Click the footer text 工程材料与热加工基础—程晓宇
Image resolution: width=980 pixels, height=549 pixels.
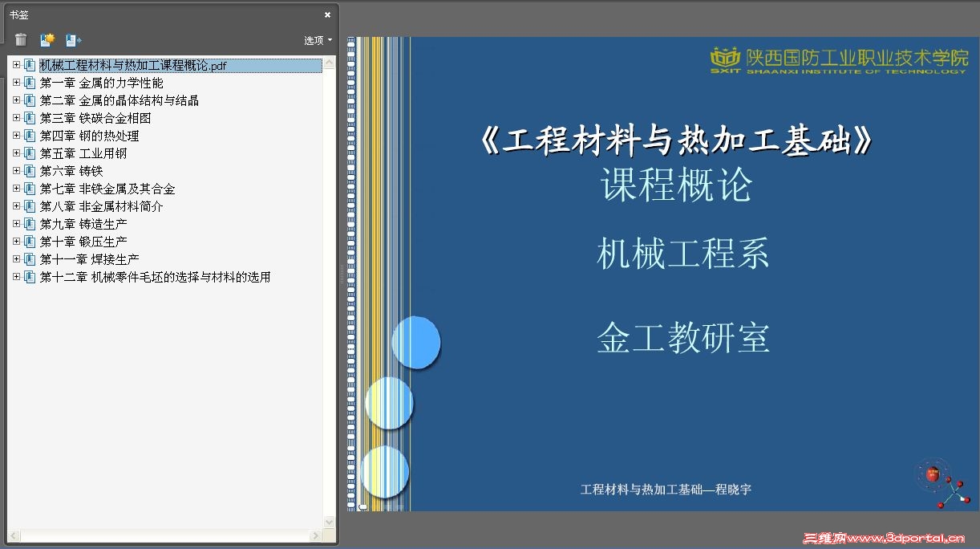tap(666, 489)
